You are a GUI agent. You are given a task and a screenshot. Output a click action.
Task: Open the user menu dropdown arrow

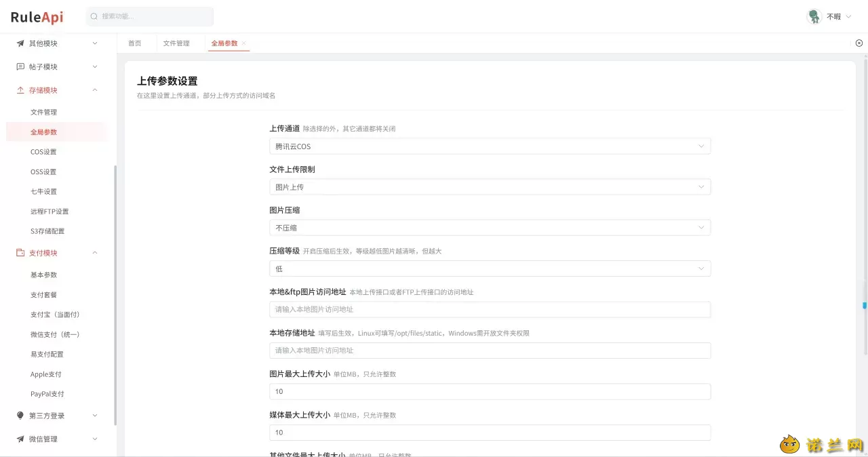coord(848,17)
